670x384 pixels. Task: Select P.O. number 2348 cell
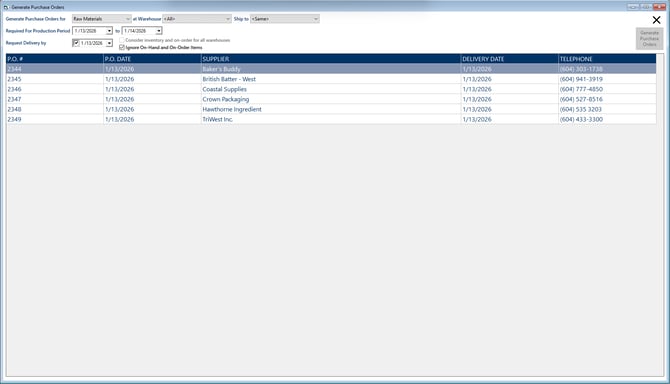coord(55,109)
